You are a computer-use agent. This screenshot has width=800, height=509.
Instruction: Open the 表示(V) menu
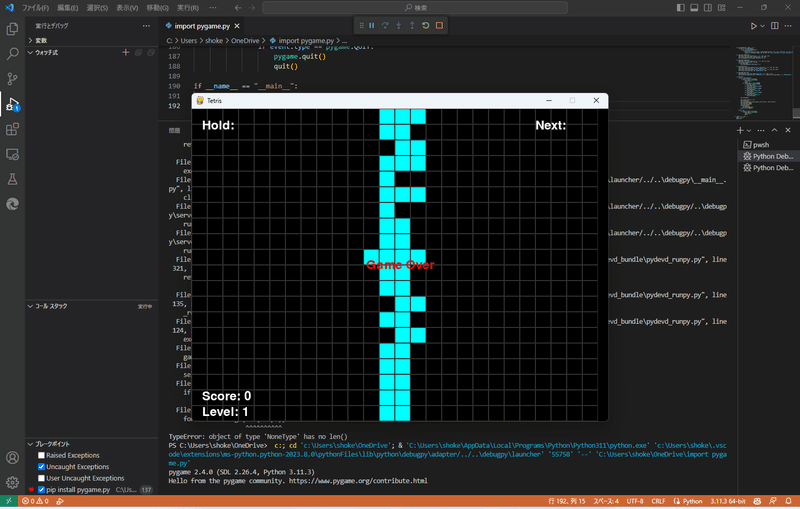(127, 8)
